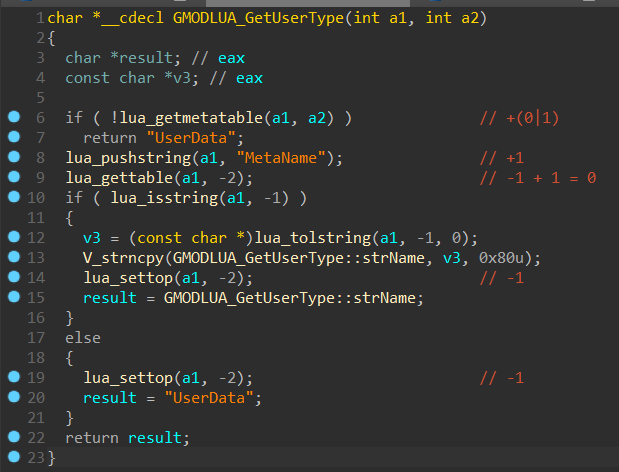Toggle the breakpoint dot on line 23
This screenshot has height=472, width=619.
click(x=14, y=457)
